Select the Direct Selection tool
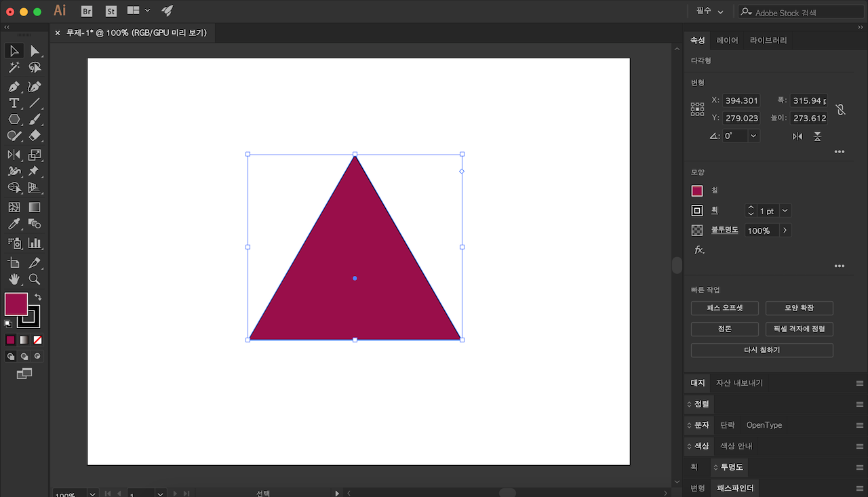 point(35,51)
